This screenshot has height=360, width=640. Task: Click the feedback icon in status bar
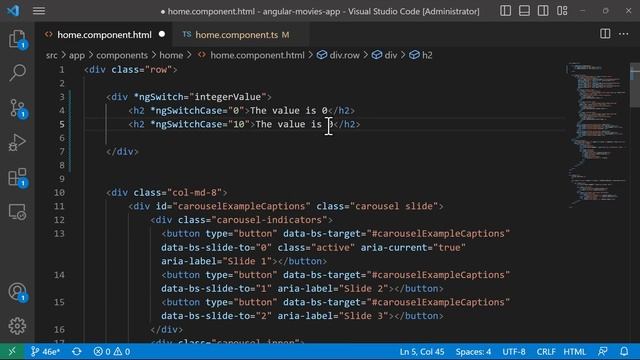click(602, 351)
